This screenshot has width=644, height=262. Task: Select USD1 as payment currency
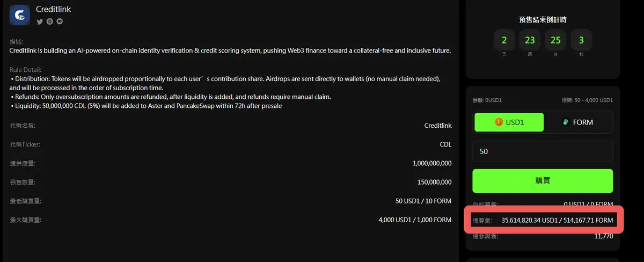coord(509,122)
